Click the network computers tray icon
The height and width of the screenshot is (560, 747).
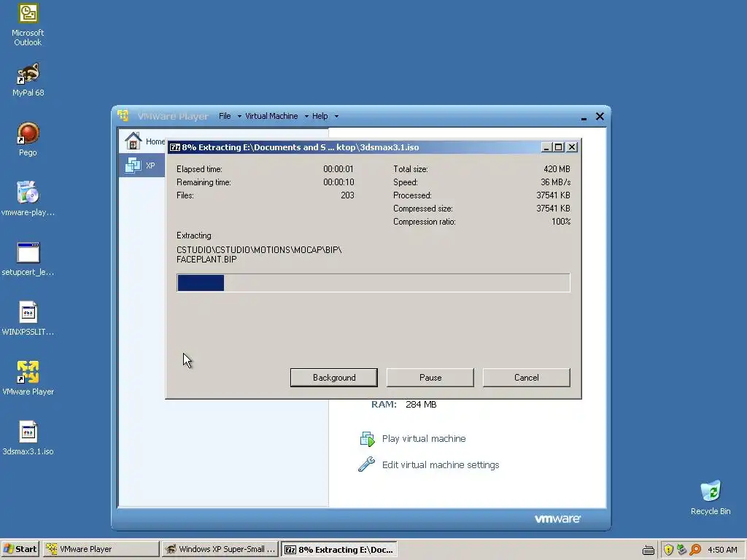tap(682, 550)
